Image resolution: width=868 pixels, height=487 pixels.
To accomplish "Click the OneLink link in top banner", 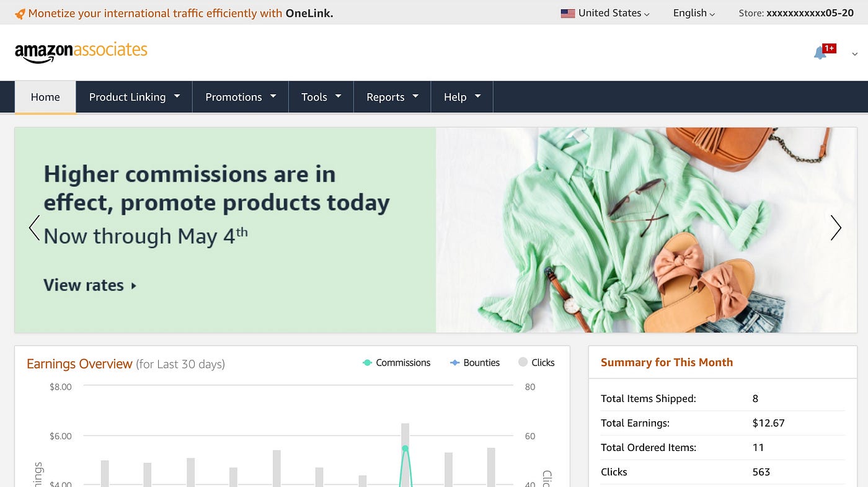I will pos(309,13).
